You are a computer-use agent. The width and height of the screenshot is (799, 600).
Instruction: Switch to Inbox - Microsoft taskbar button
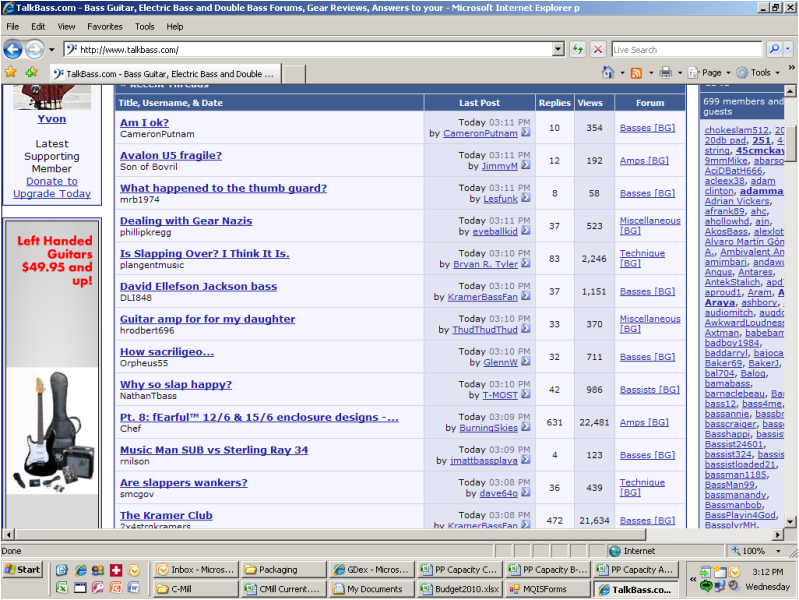[x=196, y=570]
